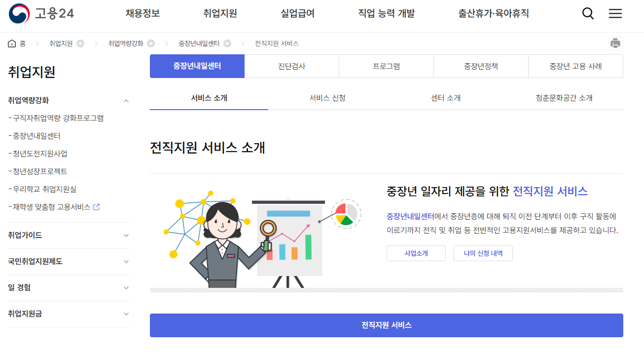Click the 고용24 logo
This screenshot has height=356, width=644.
pyautogui.click(x=41, y=13)
